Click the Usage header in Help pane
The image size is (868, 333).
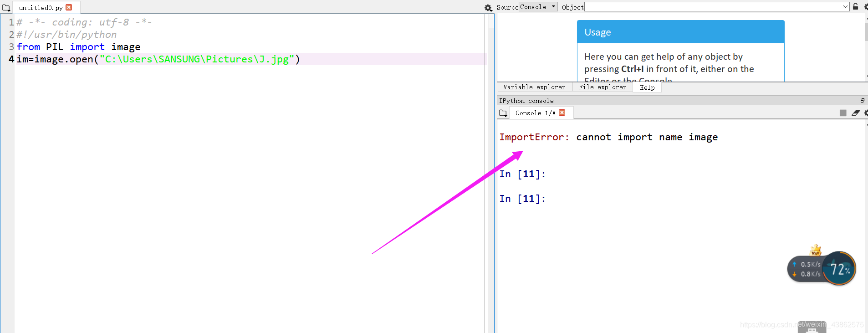680,32
